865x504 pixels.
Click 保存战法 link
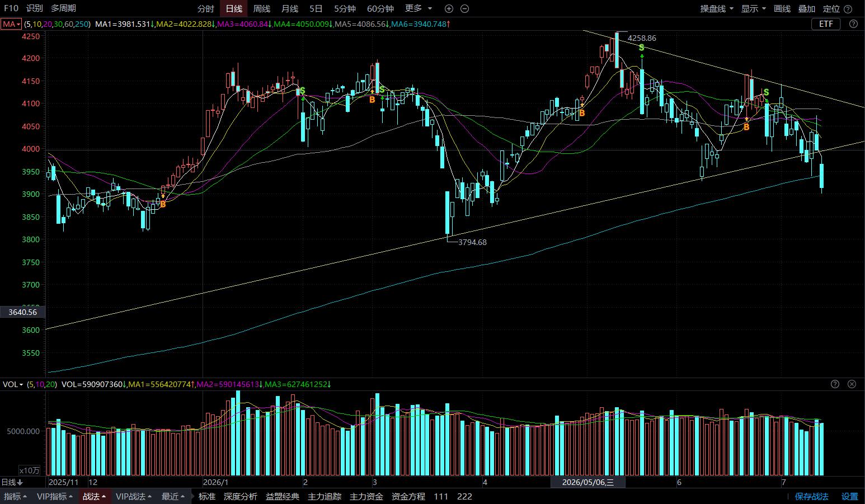coord(811,496)
